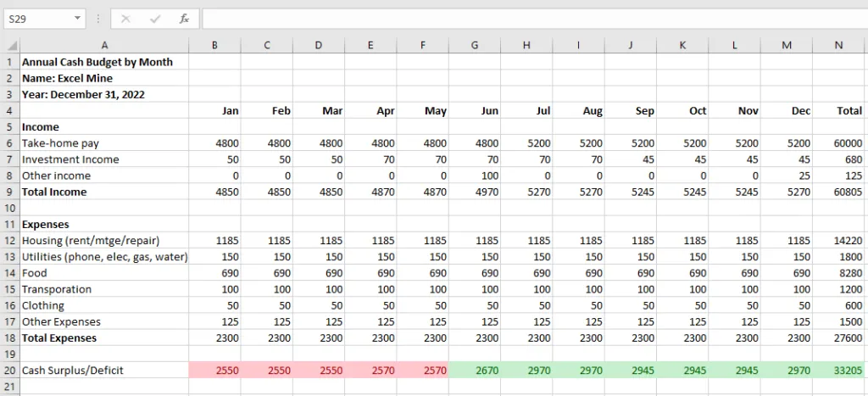Open the Insert Function fx icon

coord(184,19)
